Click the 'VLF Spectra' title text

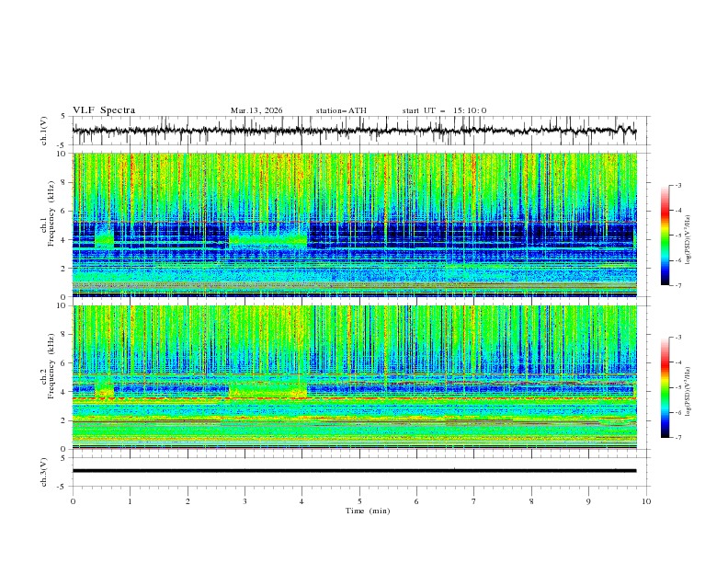coord(104,110)
